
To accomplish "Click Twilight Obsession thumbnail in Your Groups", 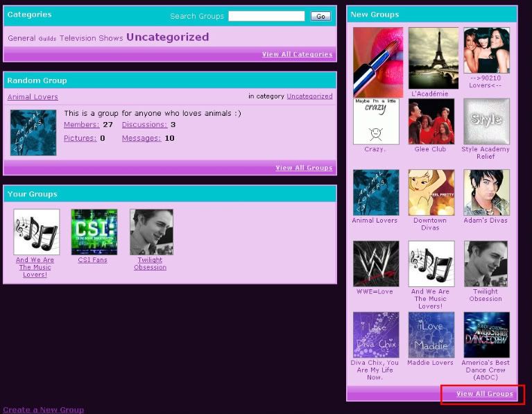I will [152, 232].
